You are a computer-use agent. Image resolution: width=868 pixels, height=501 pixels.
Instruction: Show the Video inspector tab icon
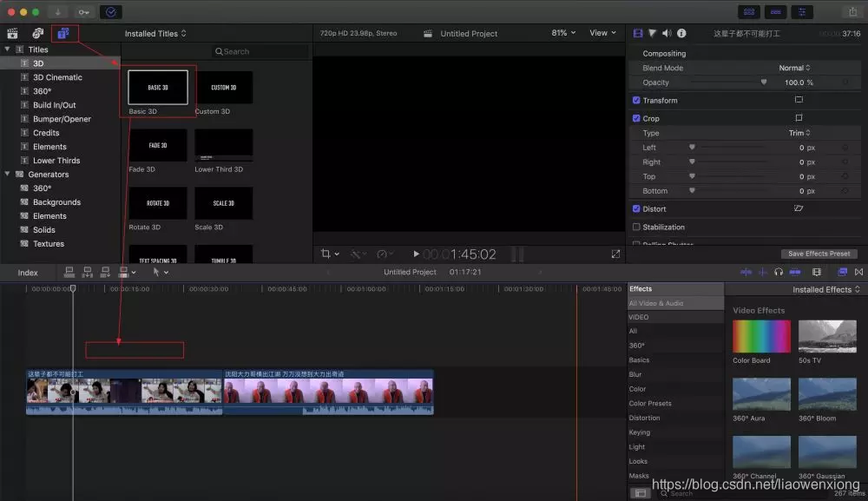pyautogui.click(x=638, y=33)
